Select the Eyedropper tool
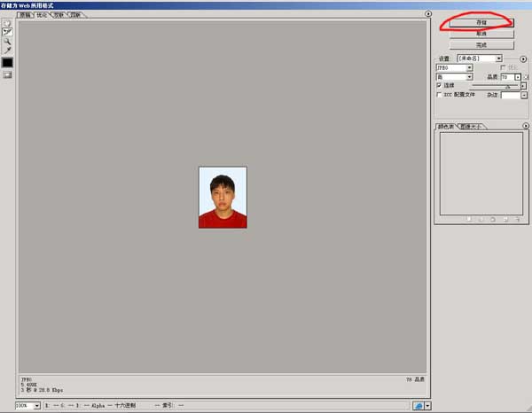 click(7, 51)
